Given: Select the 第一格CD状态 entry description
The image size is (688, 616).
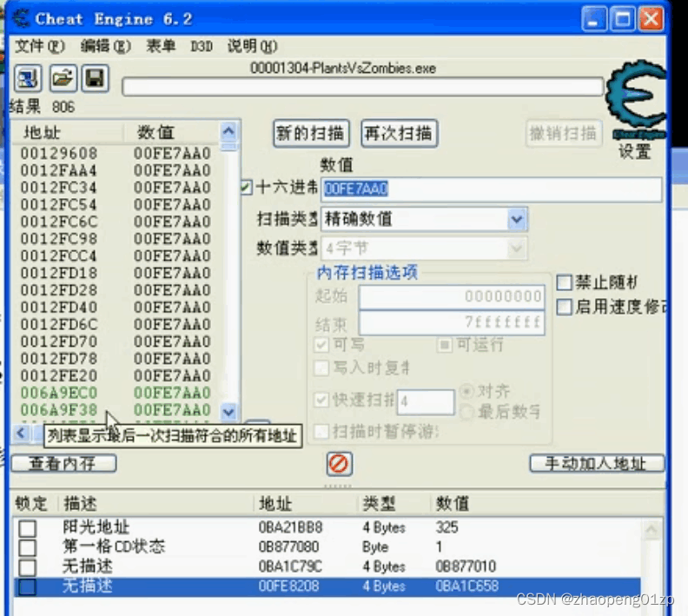Looking at the screenshot, I should click(114, 546).
